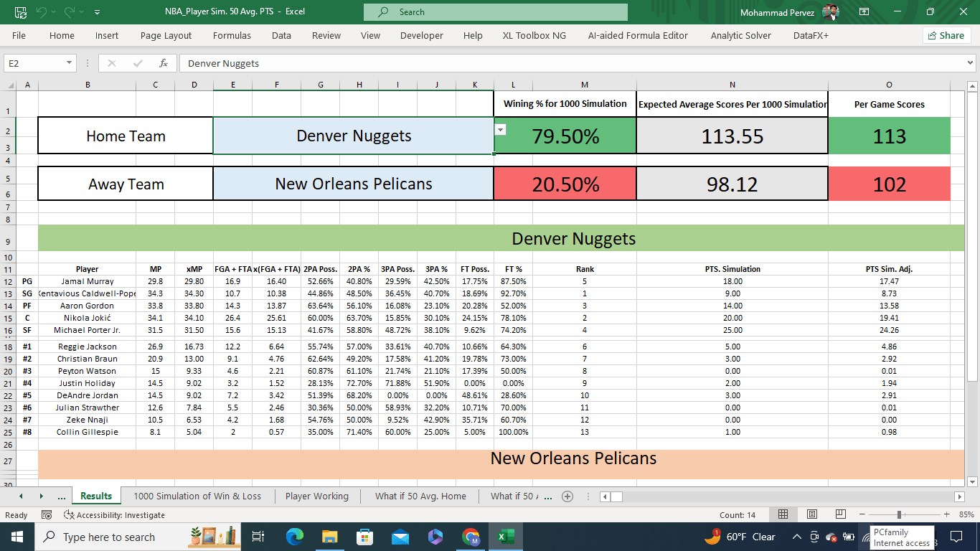Open Customize Quick Access Toolbar dropdown
Viewport: 980px width, 551px height.
click(x=97, y=12)
